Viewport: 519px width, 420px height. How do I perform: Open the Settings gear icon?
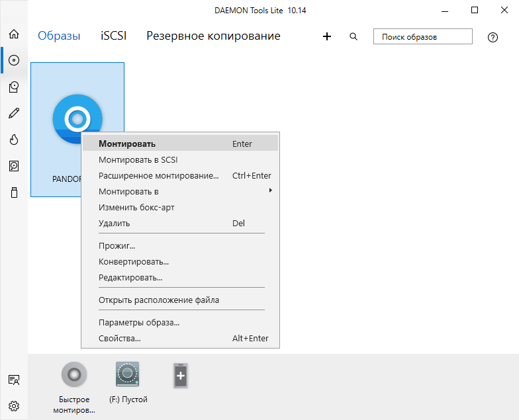14,406
